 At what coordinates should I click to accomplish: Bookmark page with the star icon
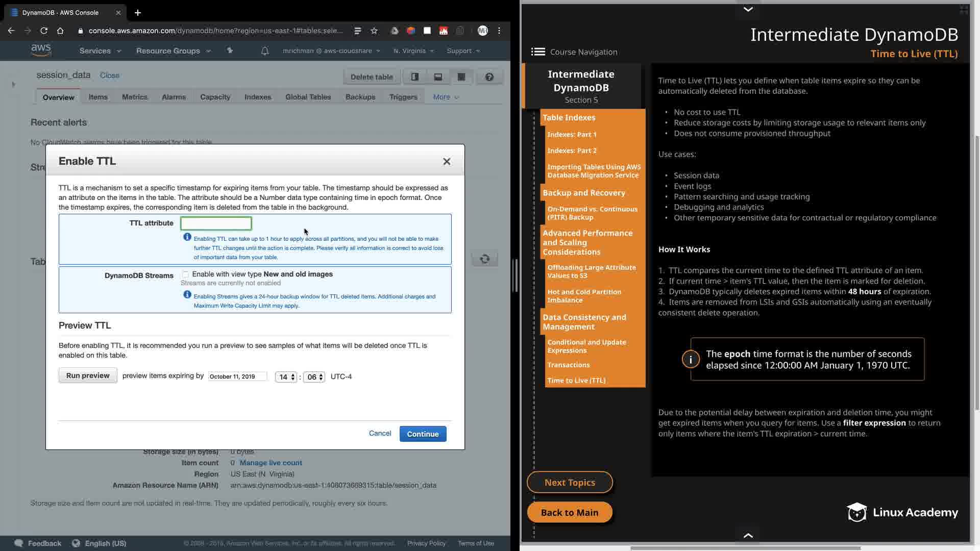(374, 31)
